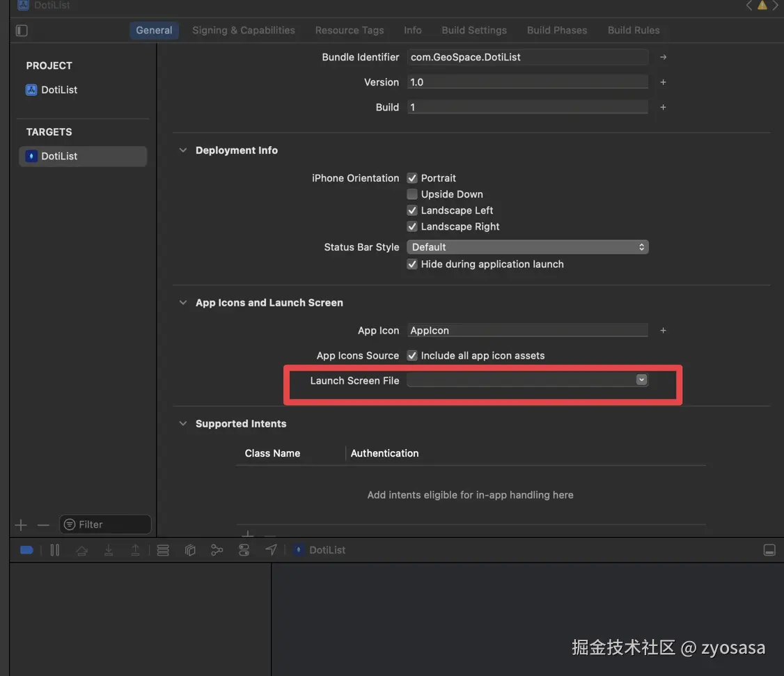Click the Step Into debug icon
The height and width of the screenshot is (676, 784).
pos(109,549)
